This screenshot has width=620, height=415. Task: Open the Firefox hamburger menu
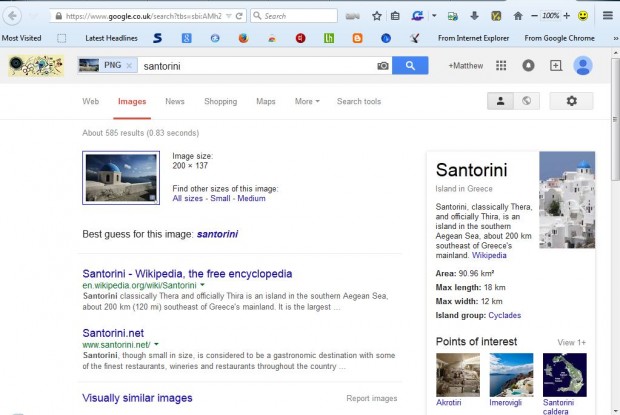(608, 16)
